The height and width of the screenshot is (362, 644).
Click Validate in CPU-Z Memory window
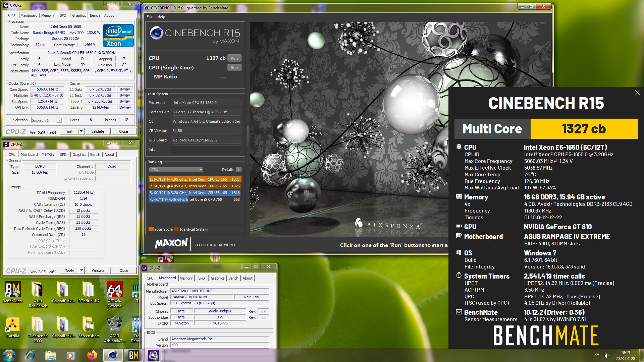click(98, 270)
